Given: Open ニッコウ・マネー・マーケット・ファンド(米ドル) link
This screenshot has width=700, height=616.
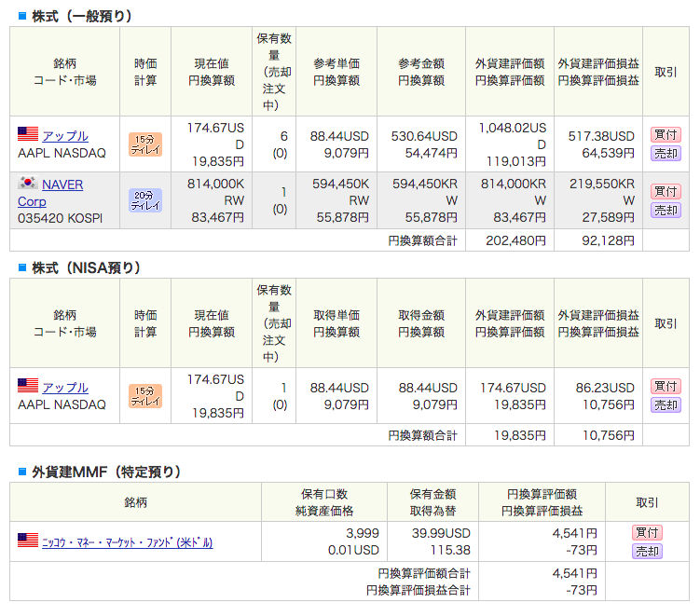Looking at the screenshot, I should [128, 542].
